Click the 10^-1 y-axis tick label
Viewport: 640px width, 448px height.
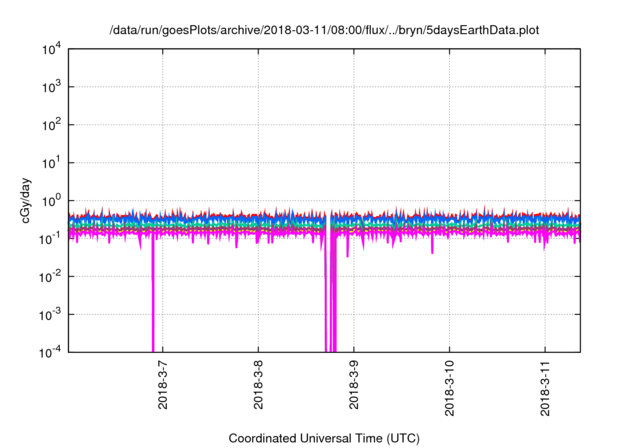(x=50, y=239)
